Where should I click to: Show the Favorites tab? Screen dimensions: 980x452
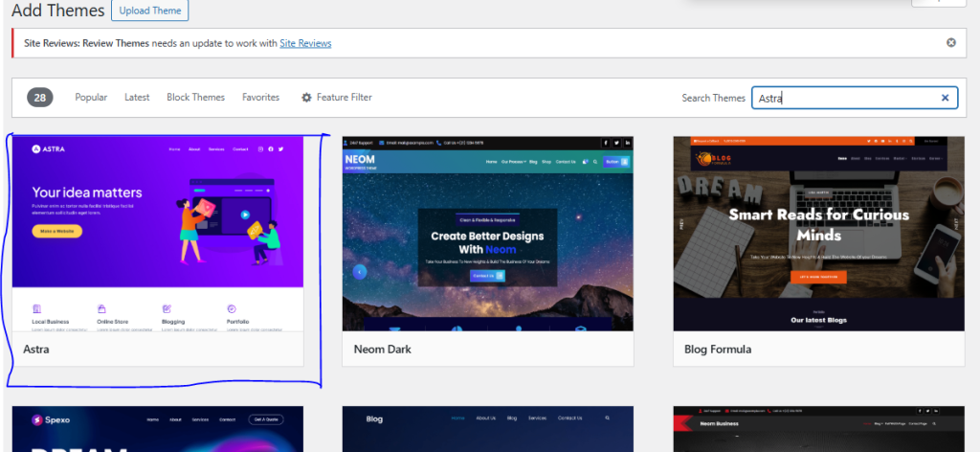coord(260,97)
